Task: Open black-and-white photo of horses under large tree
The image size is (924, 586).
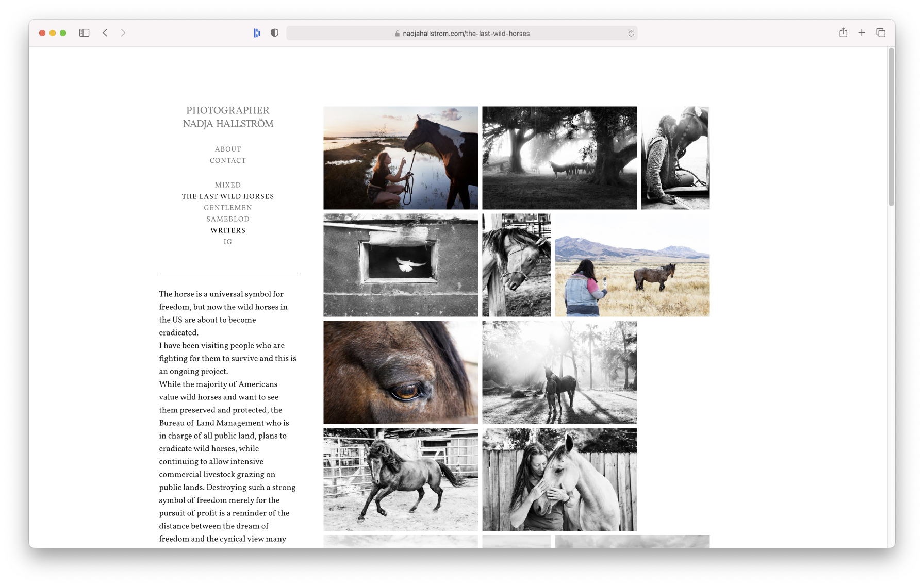Action: click(559, 158)
